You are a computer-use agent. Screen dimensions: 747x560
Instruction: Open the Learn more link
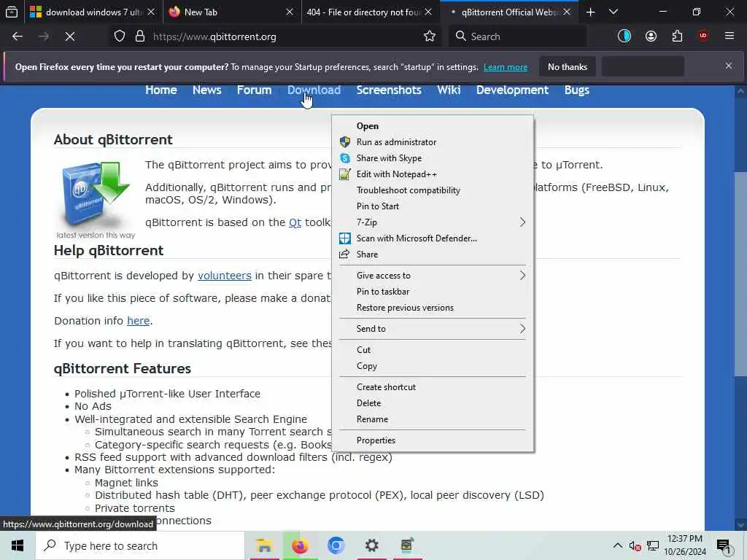click(506, 67)
